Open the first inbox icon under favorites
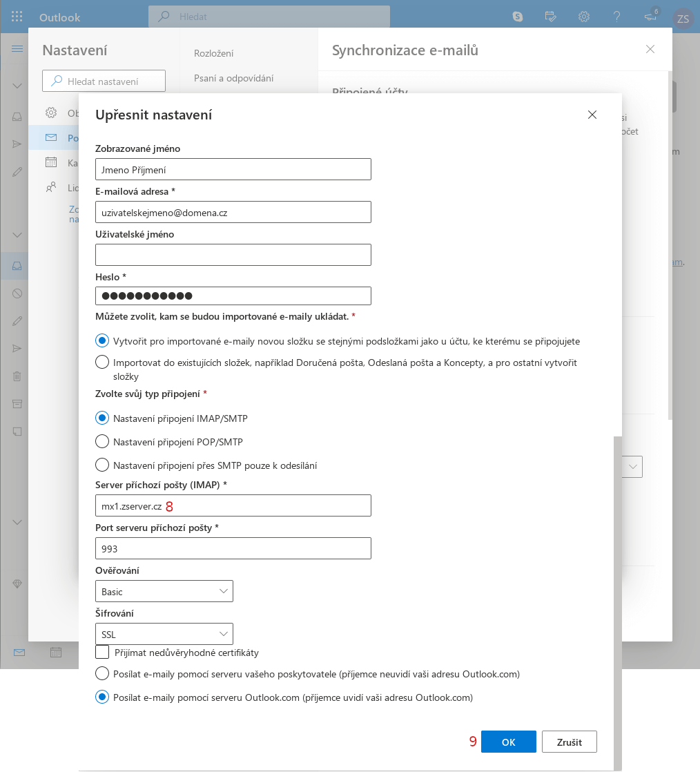Image resolution: width=700 pixels, height=772 pixels. tap(17, 116)
